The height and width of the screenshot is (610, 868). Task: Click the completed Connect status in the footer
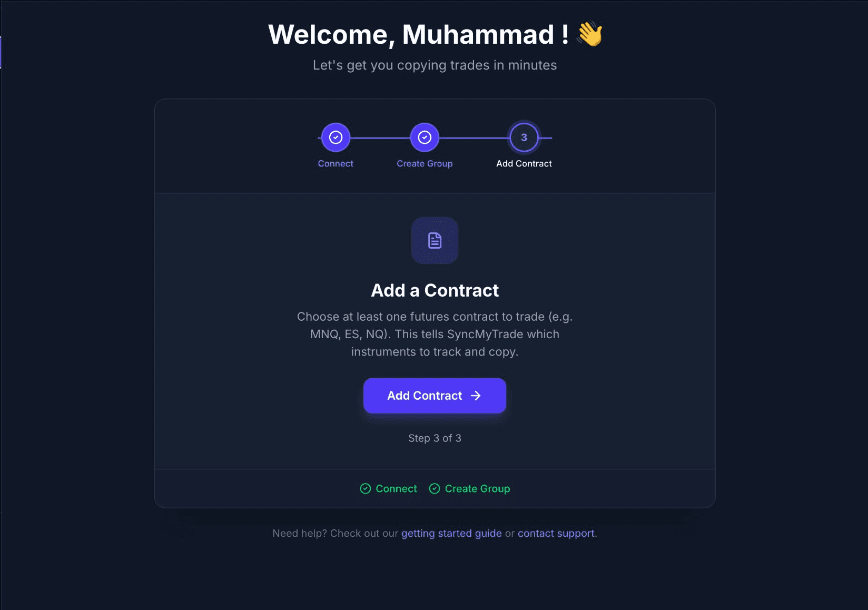pos(388,488)
